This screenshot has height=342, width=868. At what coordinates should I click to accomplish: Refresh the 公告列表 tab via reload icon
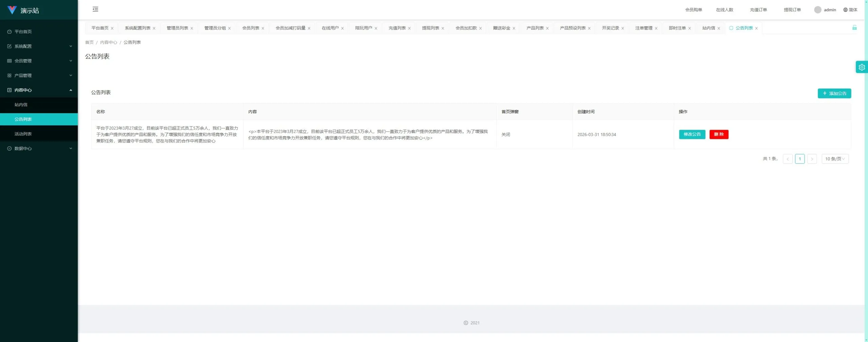point(731,28)
